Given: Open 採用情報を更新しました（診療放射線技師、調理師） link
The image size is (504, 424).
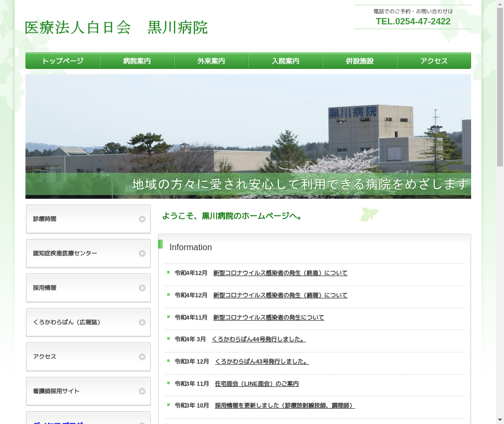Looking at the screenshot, I should coord(284,405).
